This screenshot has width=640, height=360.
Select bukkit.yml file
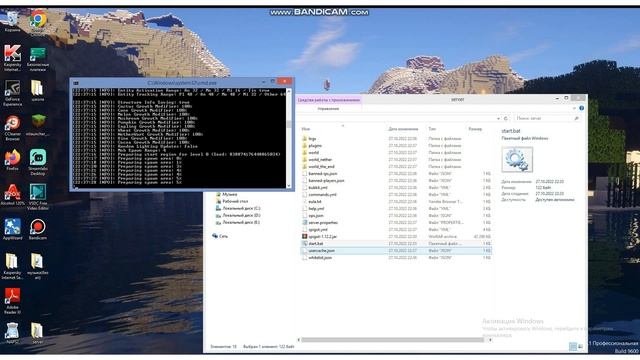[396, 187]
